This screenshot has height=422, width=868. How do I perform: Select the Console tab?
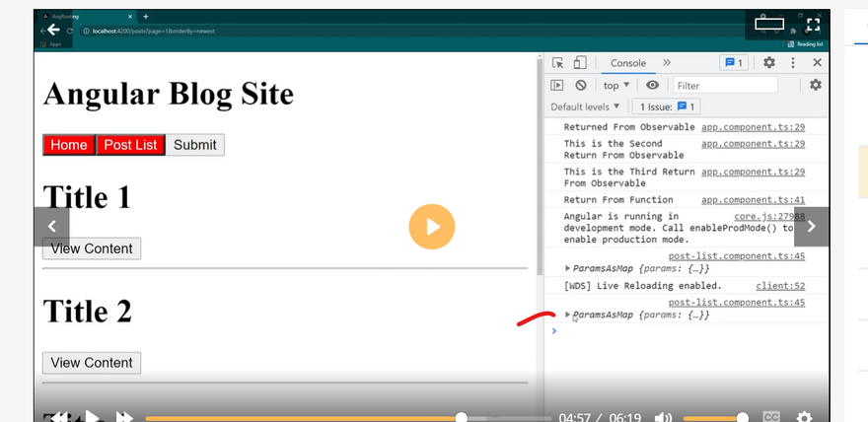point(627,63)
